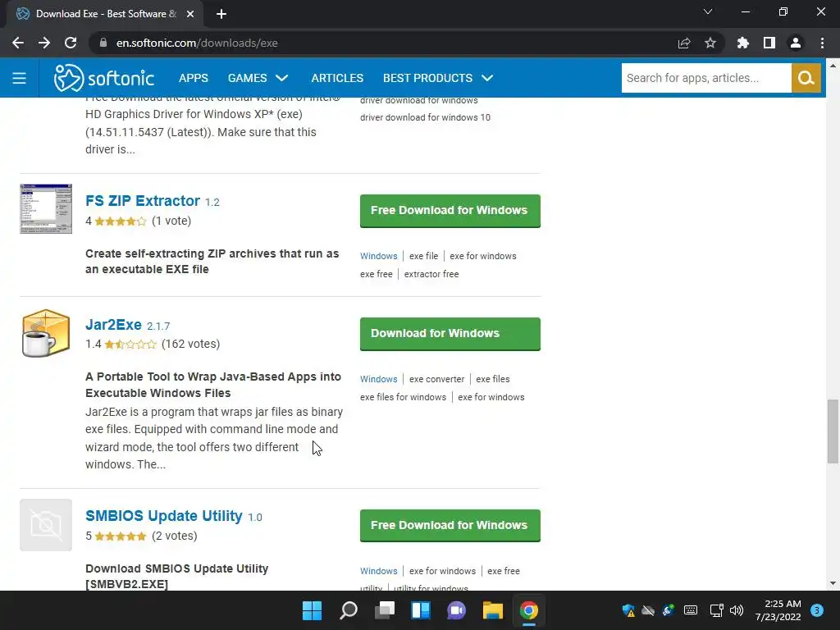This screenshot has height=630, width=840.
Task: Click 'exe converter' tag text
Action: tap(436, 379)
